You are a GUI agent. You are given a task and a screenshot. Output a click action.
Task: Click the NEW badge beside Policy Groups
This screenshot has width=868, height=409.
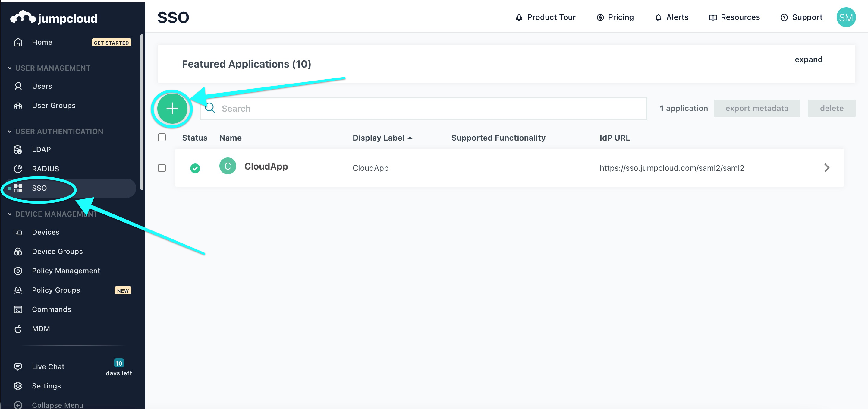coord(123,291)
